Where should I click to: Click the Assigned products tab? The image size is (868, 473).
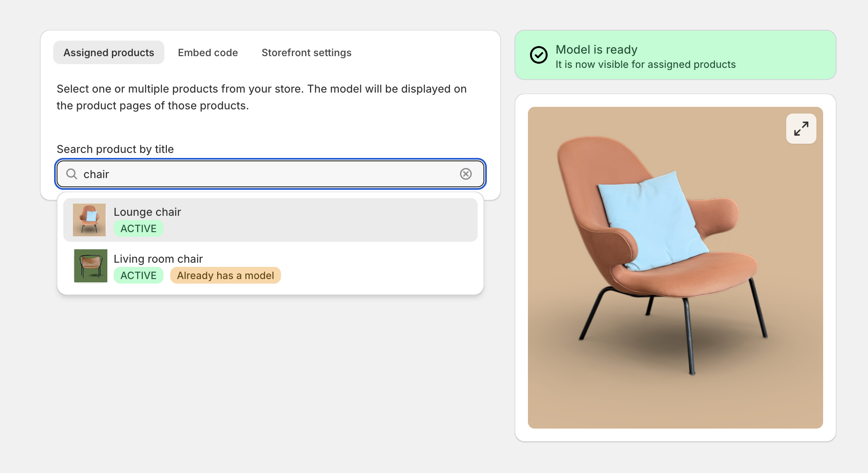109,52
